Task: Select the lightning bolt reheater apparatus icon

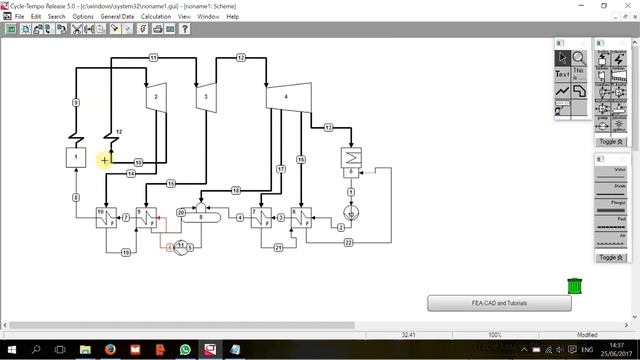Action: (x=619, y=59)
